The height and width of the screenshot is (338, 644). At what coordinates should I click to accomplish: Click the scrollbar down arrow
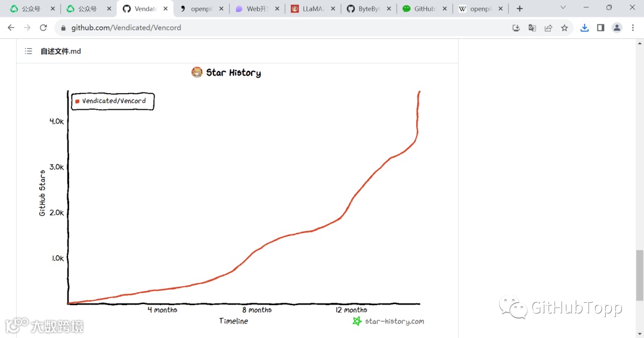[639, 334]
